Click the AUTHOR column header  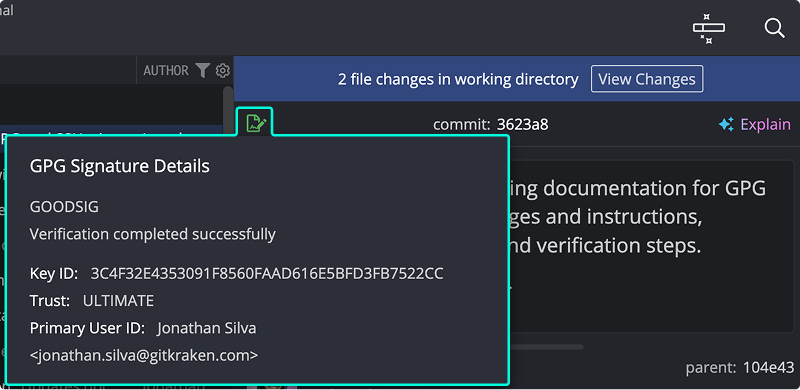[166, 70]
